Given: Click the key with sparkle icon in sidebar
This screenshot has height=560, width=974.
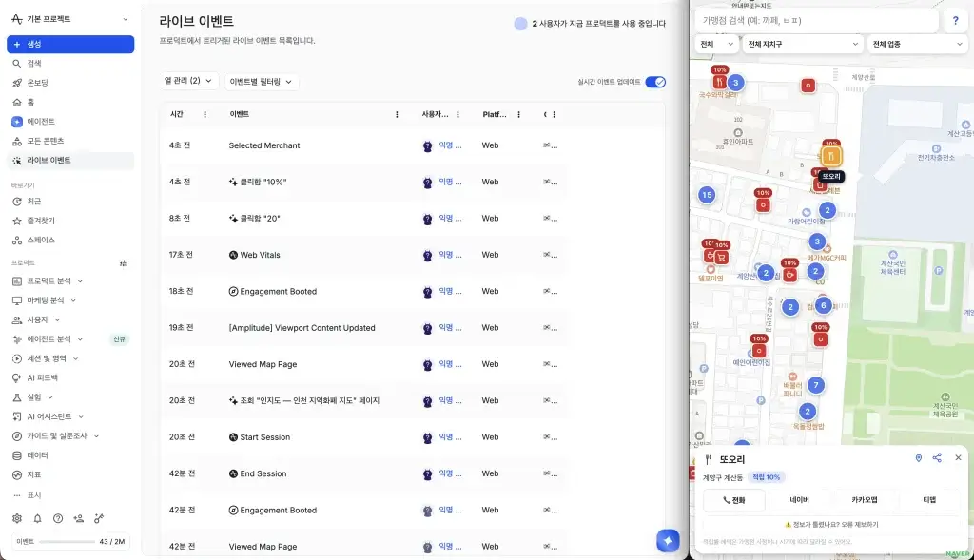Looking at the screenshot, I should (99, 518).
